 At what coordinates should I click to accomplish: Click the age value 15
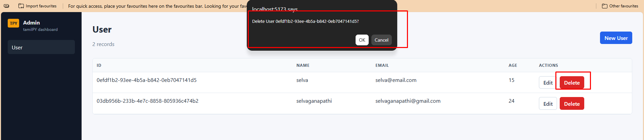tap(511, 80)
